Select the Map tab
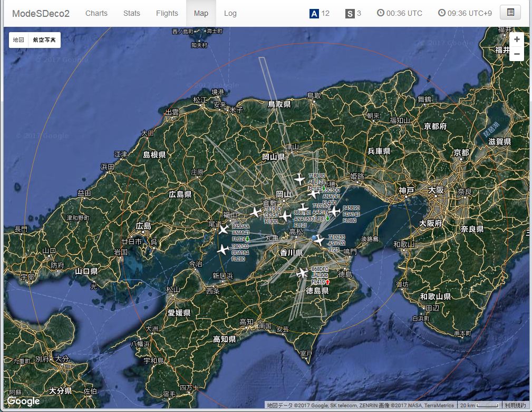Screen dimensions: 532x412 pos(201,13)
